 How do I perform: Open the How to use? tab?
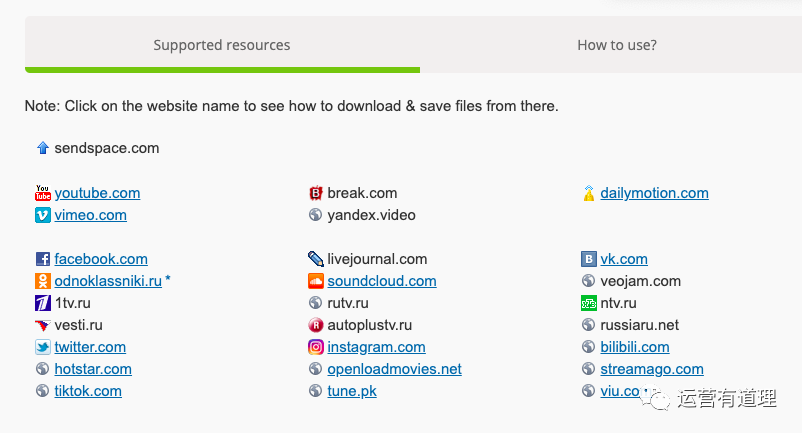616,45
